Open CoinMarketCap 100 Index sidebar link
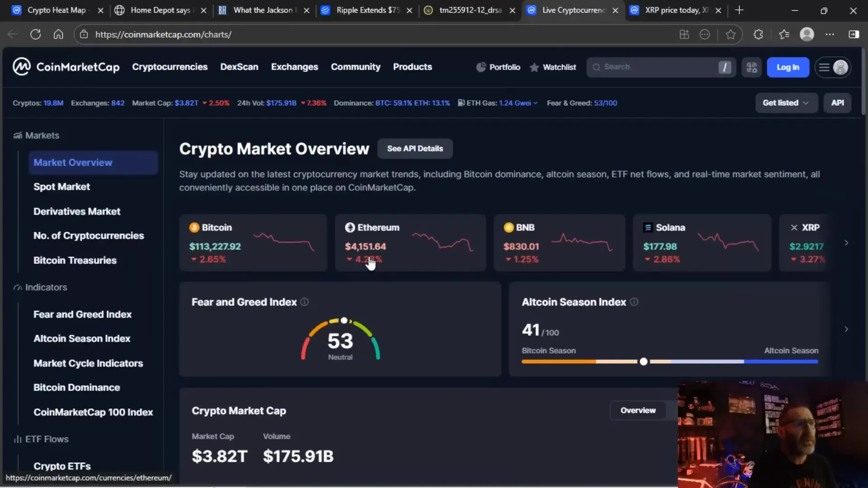 pyautogui.click(x=93, y=412)
